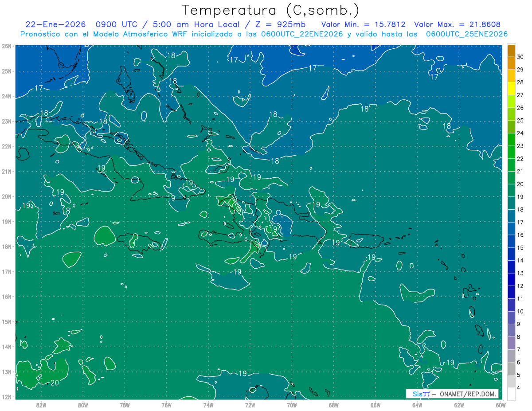Pick the legend swatch between 19 and 20
This screenshot has width=532, height=411.
pyautogui.click(x=511, y=191)
